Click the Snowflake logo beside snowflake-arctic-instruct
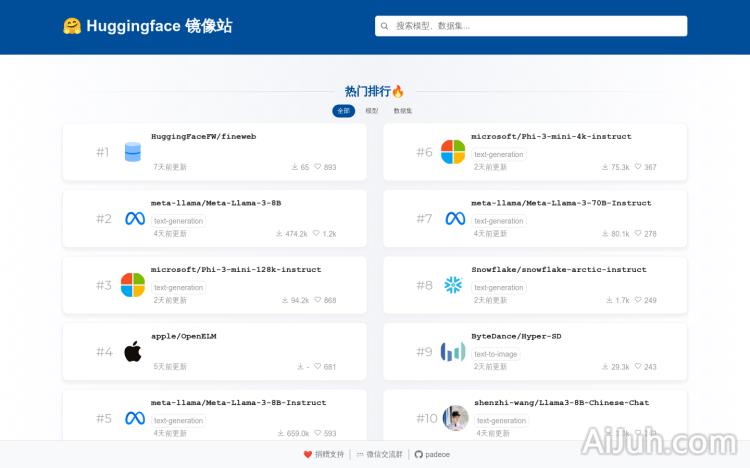This screenshot has width=750, height=468. [454, 285]
